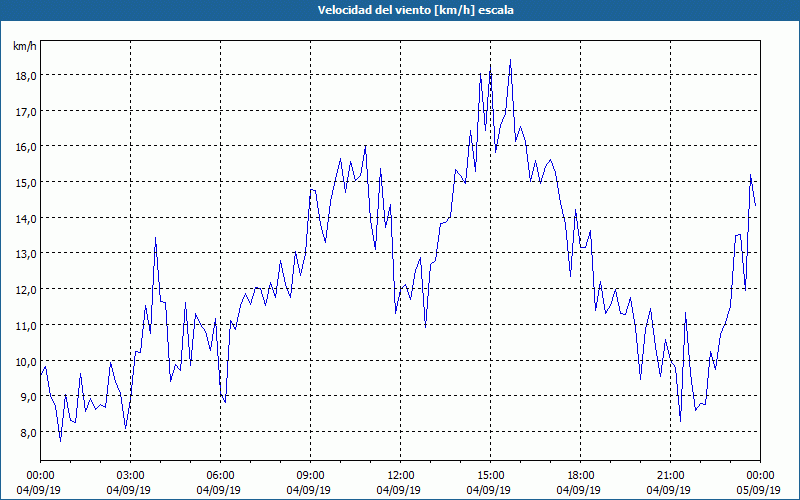800x500 pixels.
Task: Click the 04/09/19 date under 21:00
Action: (668, 490)
